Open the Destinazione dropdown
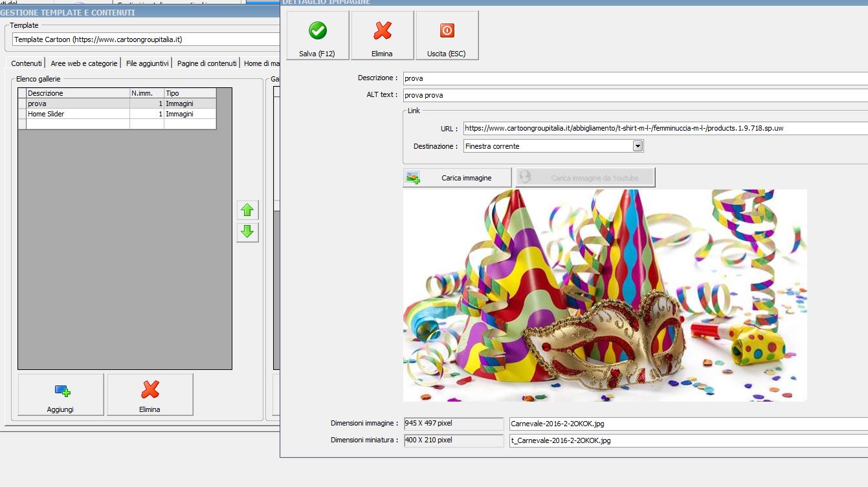 coord(638,146)
